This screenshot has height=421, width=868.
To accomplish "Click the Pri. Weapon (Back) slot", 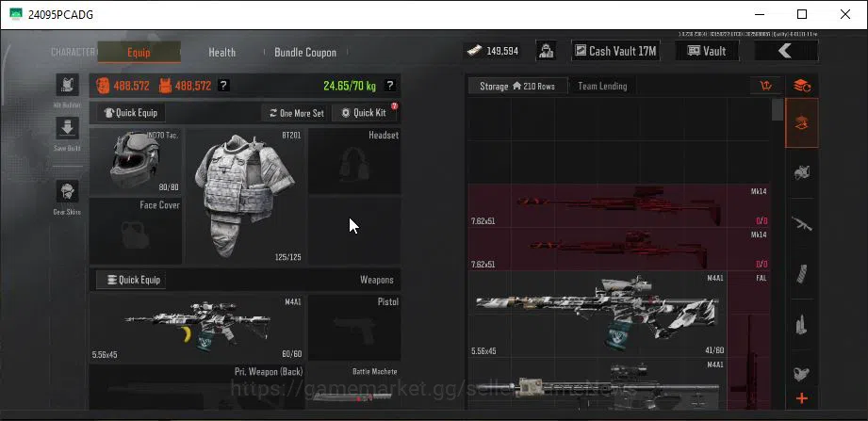I will point(196,387).
